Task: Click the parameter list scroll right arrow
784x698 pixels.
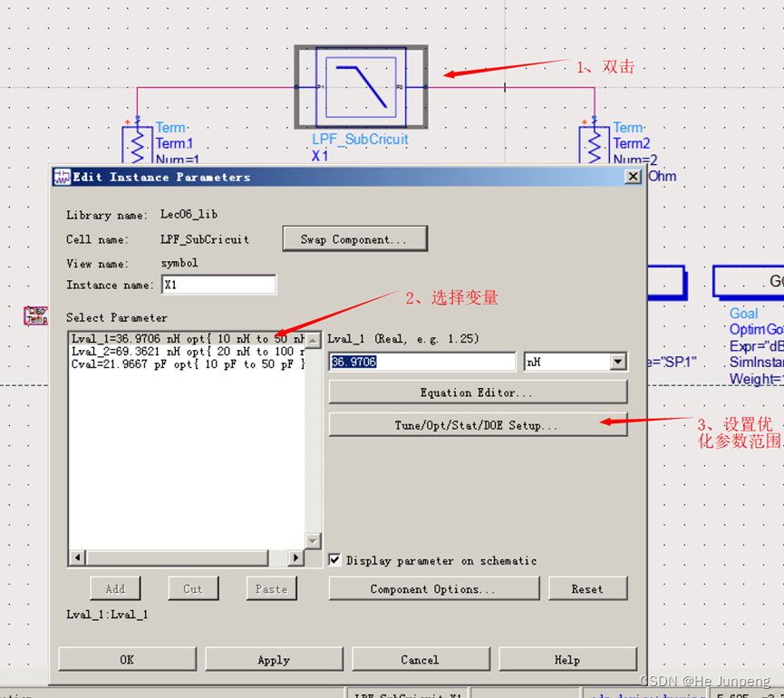Action: pyautogui.click(x=296, y=557)
